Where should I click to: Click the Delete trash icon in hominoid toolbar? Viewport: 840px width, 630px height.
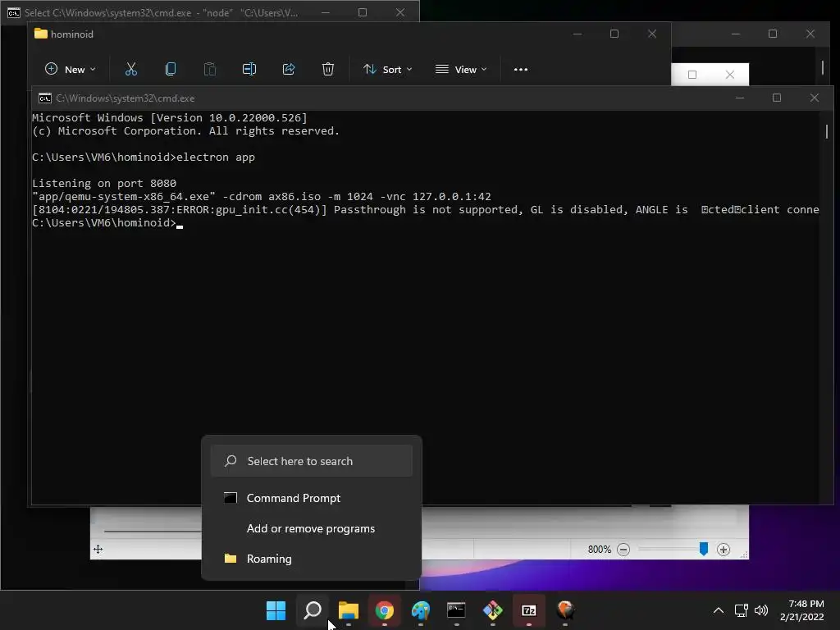(x=328, y=69)
